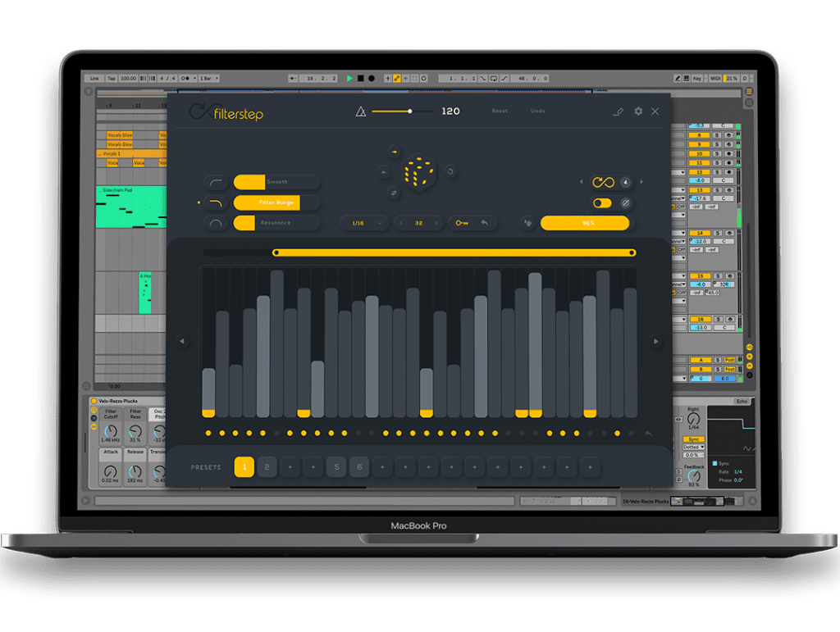840x632 pixels.
Task: Click the track 13 header in mixer
Action: tap(699, 190)
